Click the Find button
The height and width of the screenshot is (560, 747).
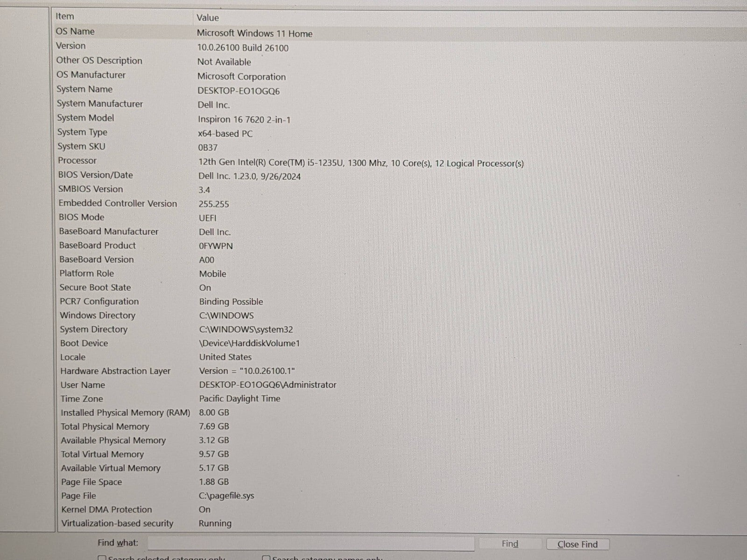pos(510,544)
